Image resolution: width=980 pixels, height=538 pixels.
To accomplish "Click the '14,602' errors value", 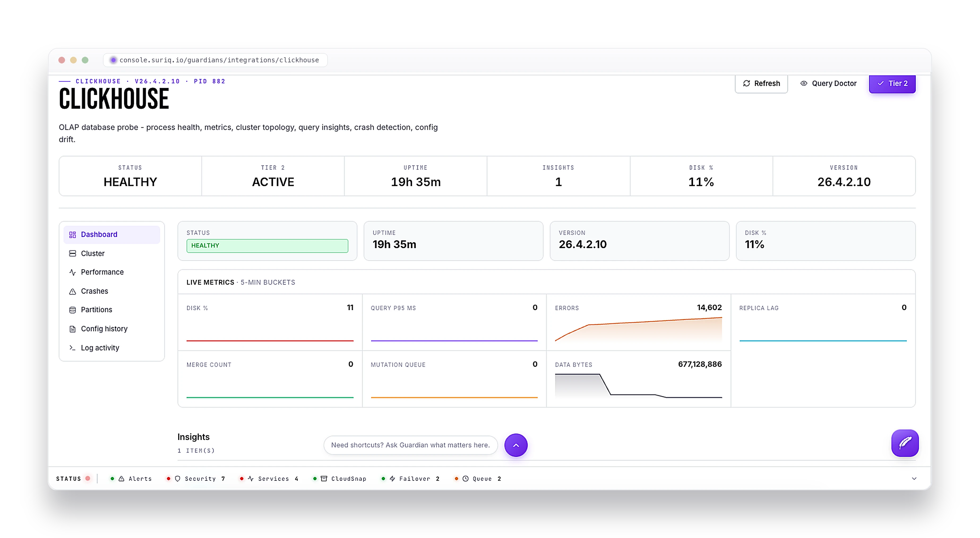I will pyautogui.click(x=709, y=307).
